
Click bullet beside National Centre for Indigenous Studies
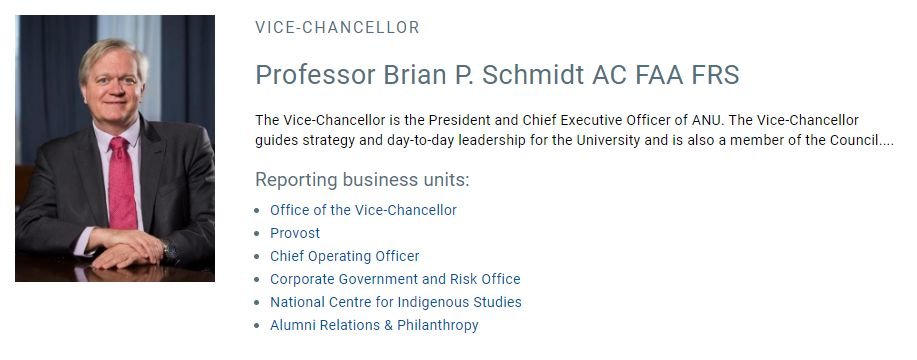pos(257,303)
